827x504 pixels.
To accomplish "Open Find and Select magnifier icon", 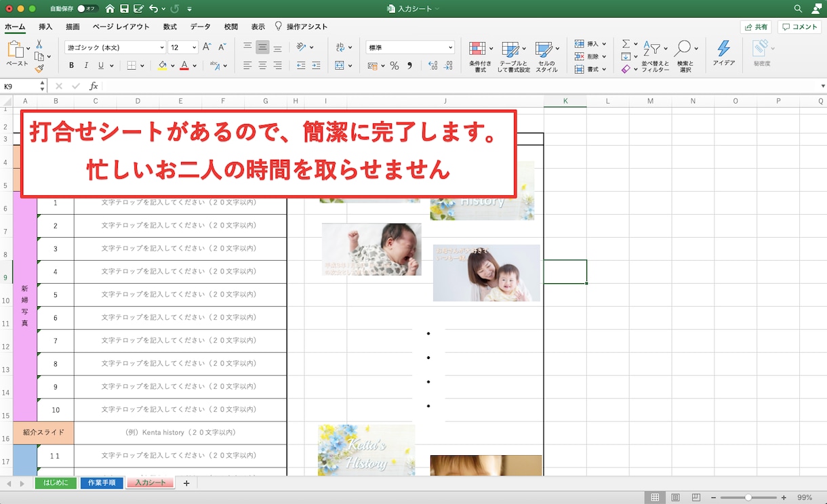I will (x=683, y=49).
